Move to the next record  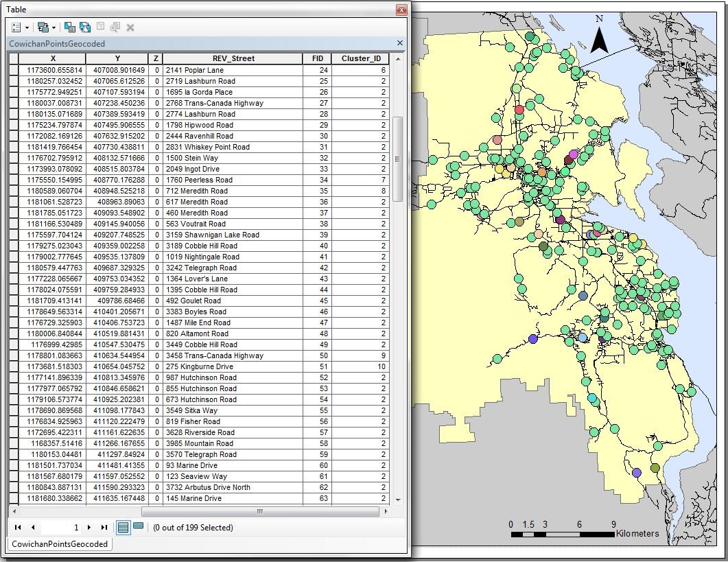(x=89, y=528)
